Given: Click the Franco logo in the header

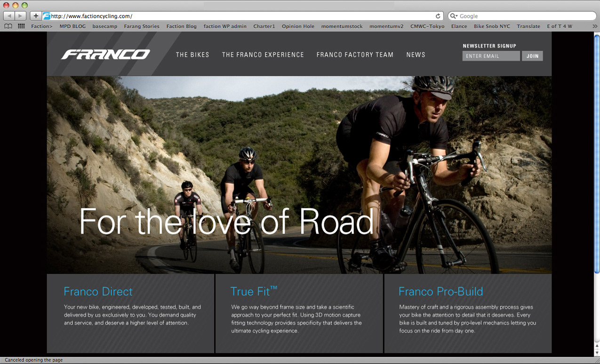Looking at the screenshot, I should pyautogui.click(x=105, y=55).
